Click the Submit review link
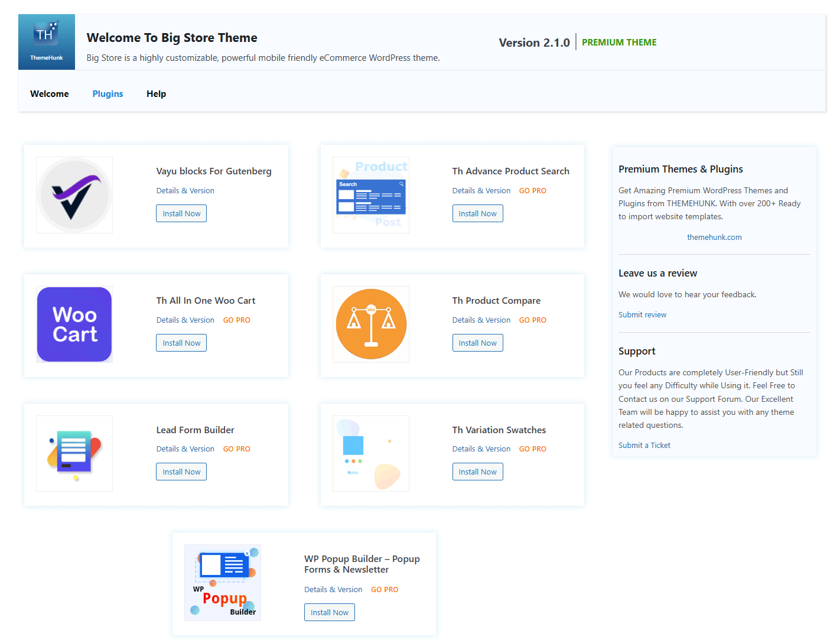840x640 pixels. click(x=642, y=315)
